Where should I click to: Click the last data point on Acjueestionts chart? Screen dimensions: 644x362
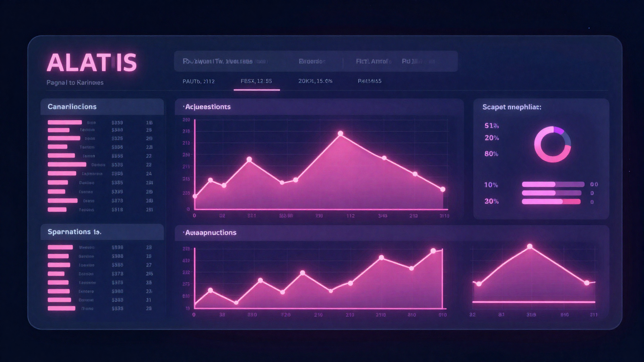pos(443,189)
